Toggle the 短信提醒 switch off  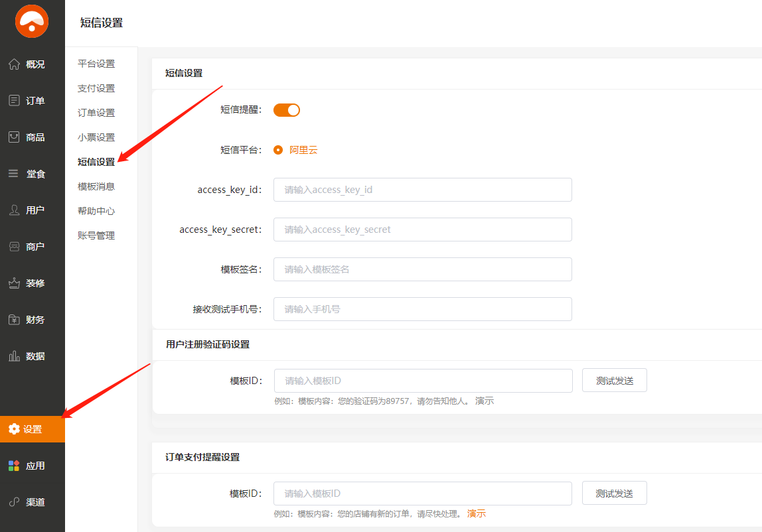287,110
